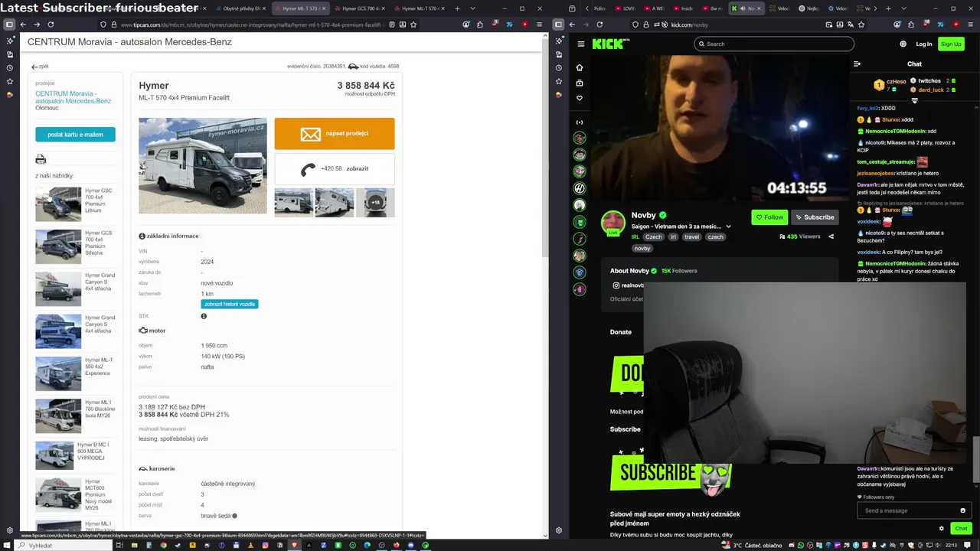Expand chat leaderboard handle
The image size is (980, 551).
[x=914, y=101]
